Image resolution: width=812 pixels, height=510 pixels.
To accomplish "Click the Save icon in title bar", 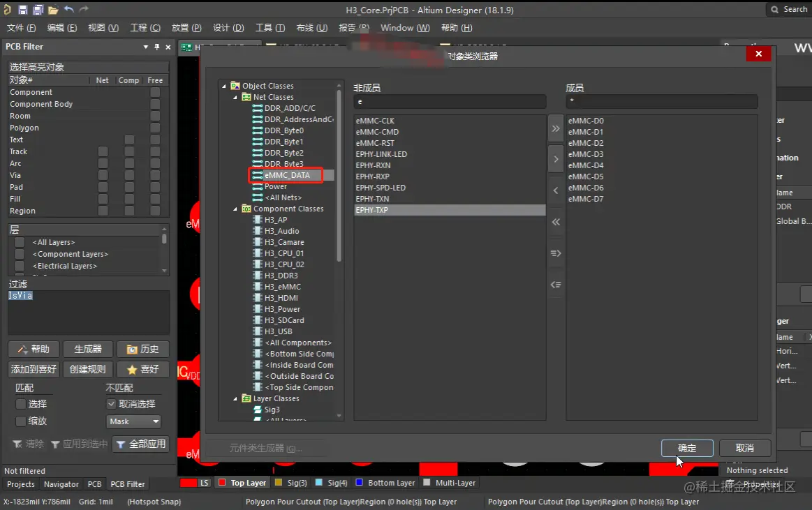I will (23, 9).
